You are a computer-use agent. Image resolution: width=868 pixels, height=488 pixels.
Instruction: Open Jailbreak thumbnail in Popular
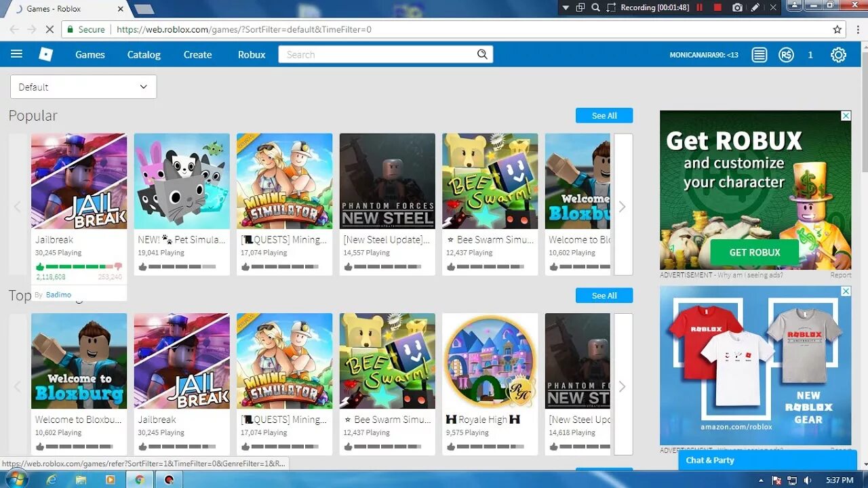79,181
